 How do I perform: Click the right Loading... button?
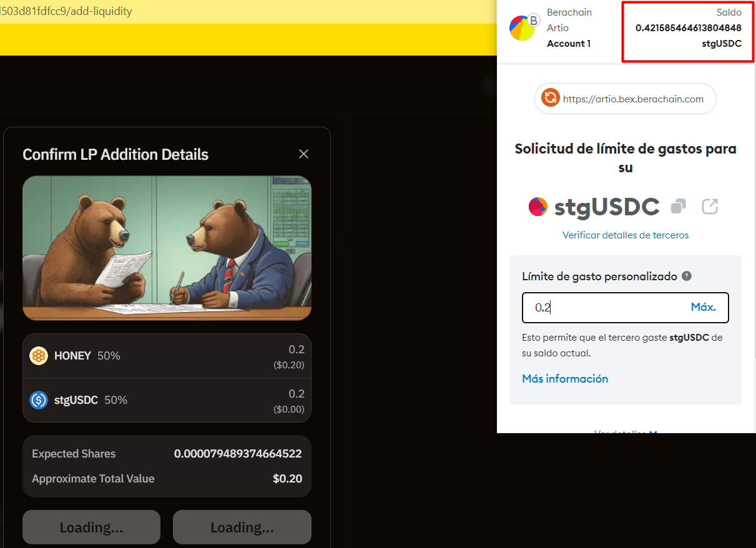tap(242, 527)
